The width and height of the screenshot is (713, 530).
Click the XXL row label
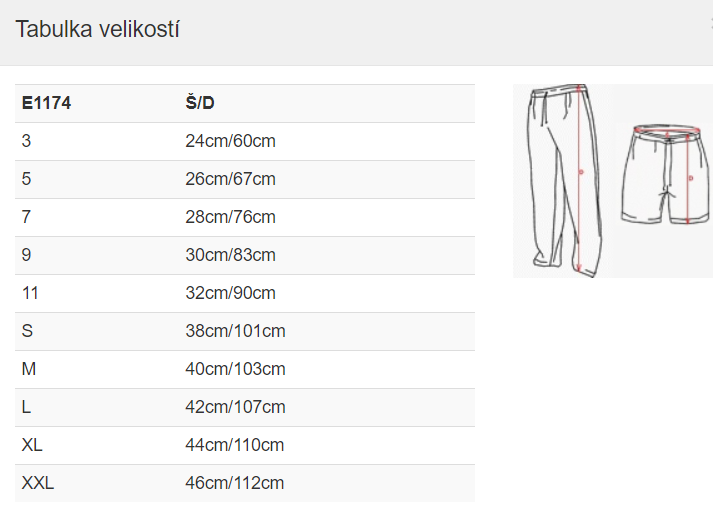click(x=38, y=483)
